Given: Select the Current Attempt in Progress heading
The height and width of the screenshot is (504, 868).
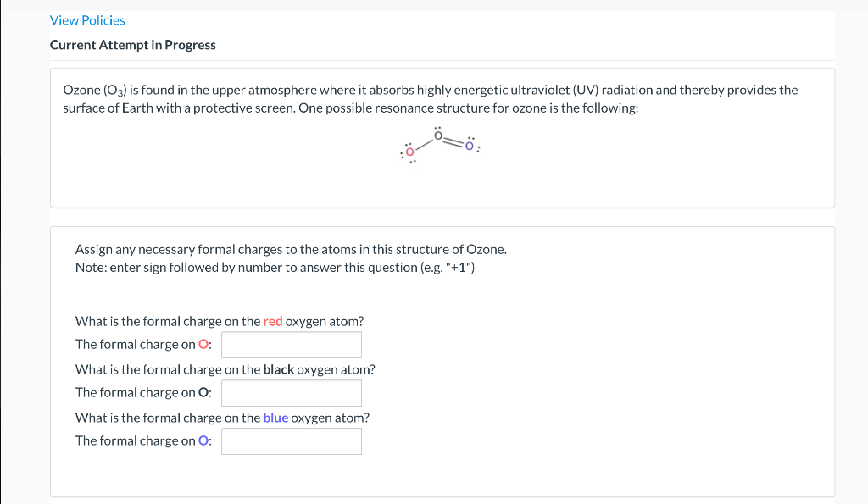Looking at the screenshot, I should tap(132, 44).
